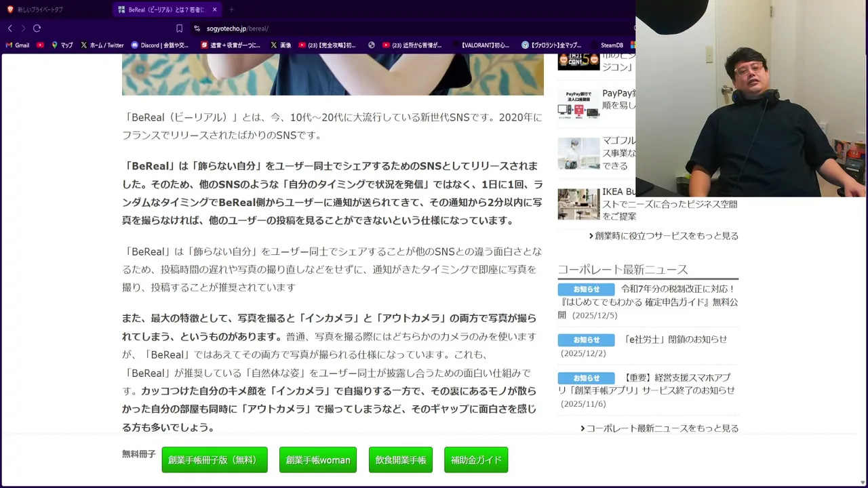This screenshot has width=868, height=488.
Task: Click the 創業手帳woman button
Action: coord(318,460)
